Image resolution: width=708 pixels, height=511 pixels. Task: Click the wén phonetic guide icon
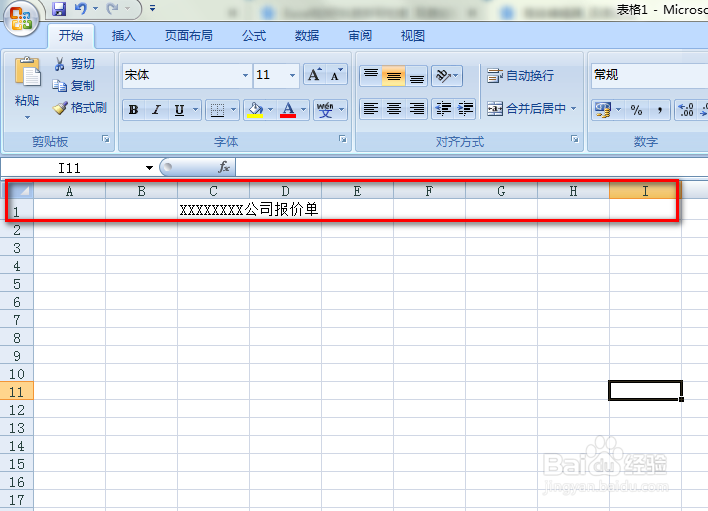[325, 110]
